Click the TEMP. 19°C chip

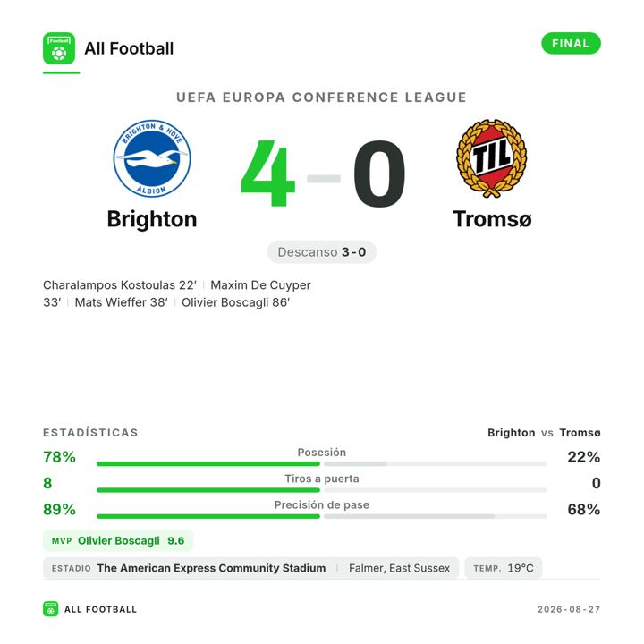coord(503,568)
